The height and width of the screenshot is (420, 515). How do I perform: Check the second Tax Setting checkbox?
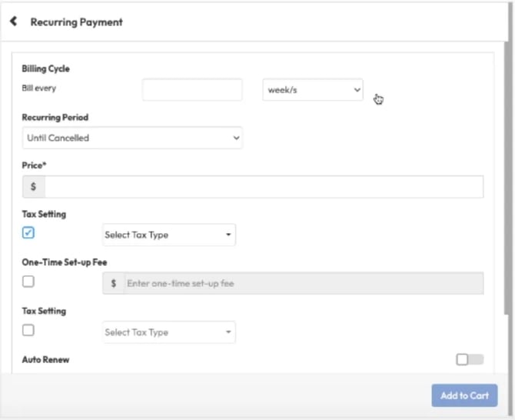point(28,330)
